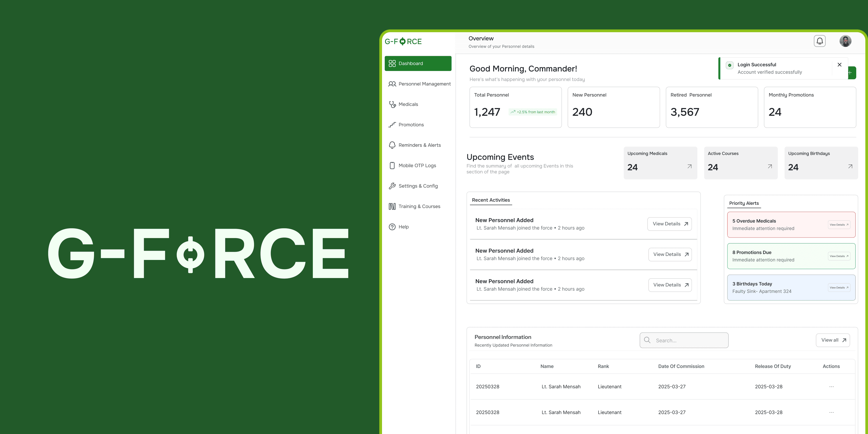View details of first New Personnel Added

coord(670,224)
